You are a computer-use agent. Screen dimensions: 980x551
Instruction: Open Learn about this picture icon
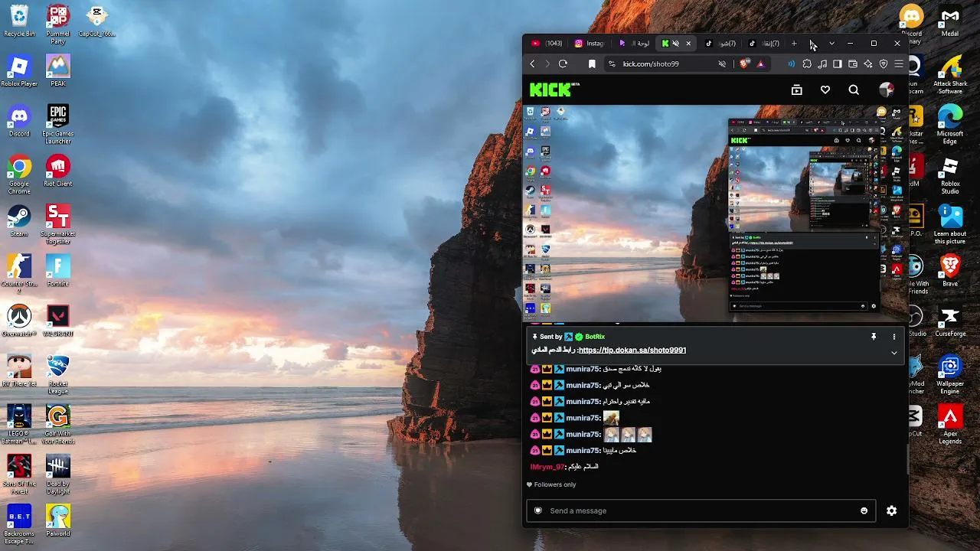coord(950,224)
